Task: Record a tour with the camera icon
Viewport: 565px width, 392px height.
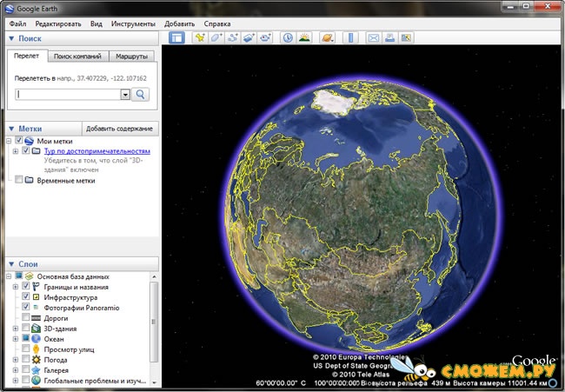Action: point(266,37)
